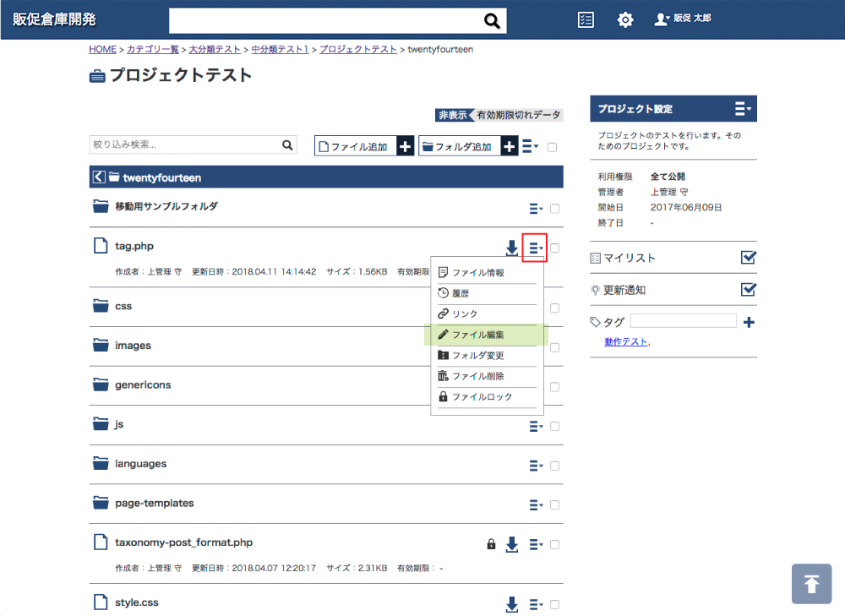845x616 pixels.
Task: Download the style.css file
Action: (x=511, y=604)
